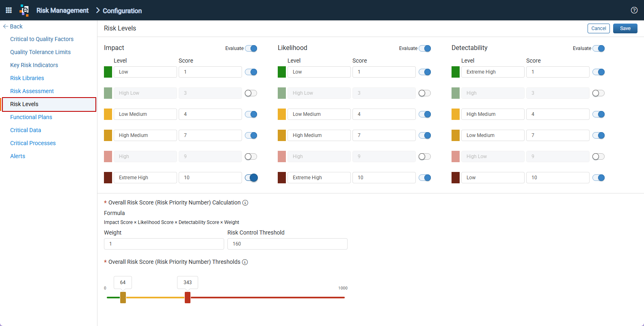The image size is (644, 326).
Task: Toggle the Impact Evaluate switch
Action: tap(251, 48)
